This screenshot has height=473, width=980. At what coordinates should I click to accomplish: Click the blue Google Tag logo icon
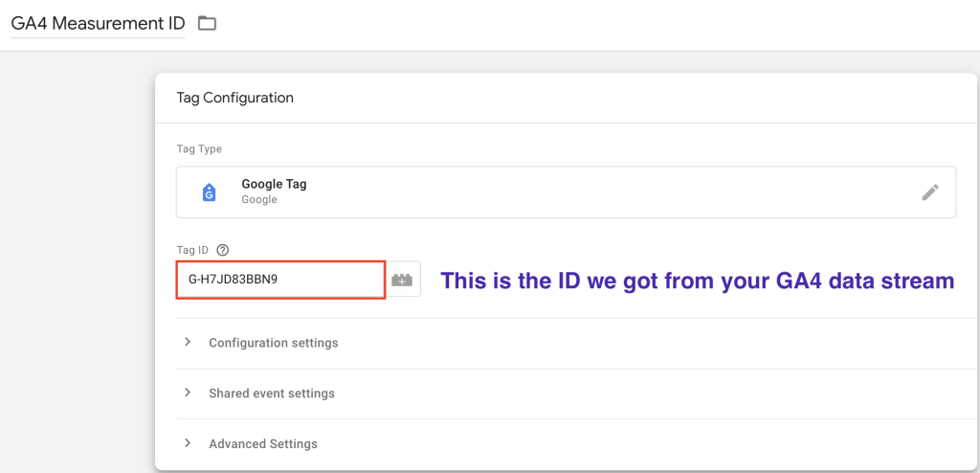[x=210, y=192]
